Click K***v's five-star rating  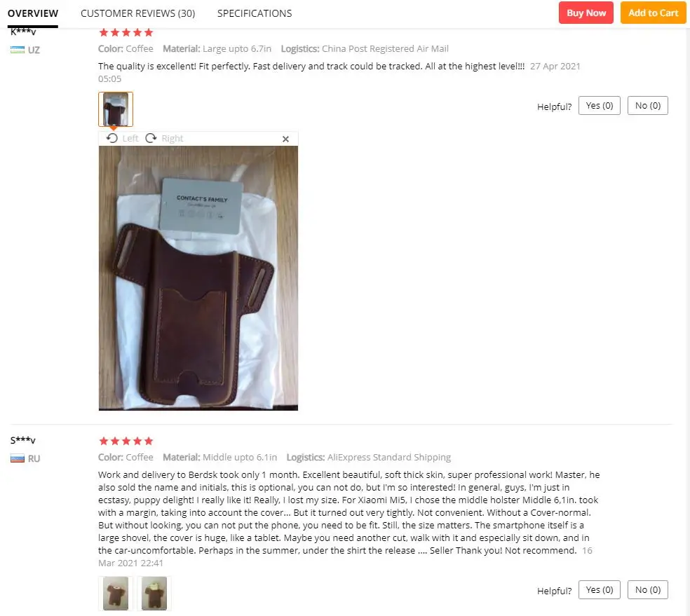(126, 32)
